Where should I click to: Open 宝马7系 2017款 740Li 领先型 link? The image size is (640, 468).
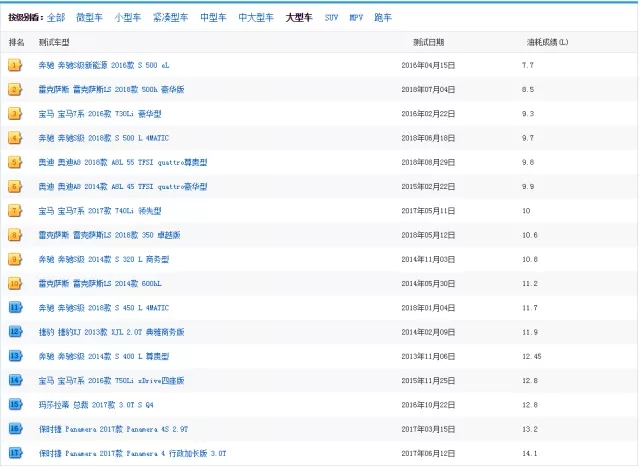[x=100, y=211]
